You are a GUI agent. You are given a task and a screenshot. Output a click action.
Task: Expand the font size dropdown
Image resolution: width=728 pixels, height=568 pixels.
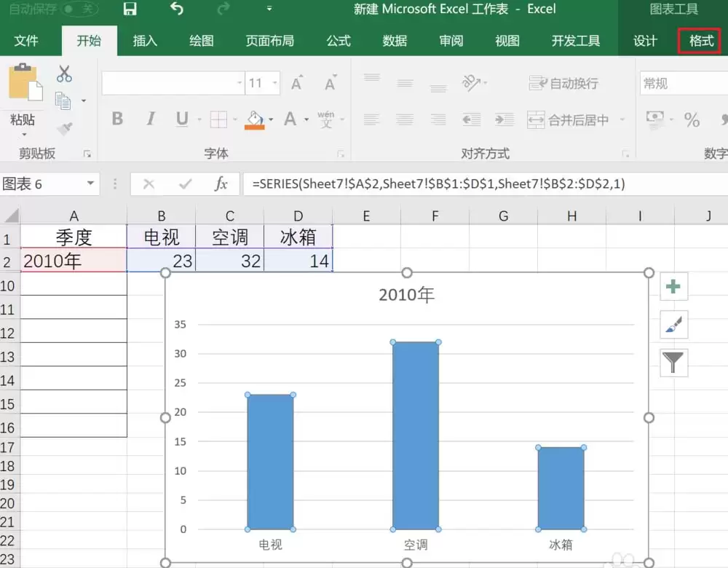275,83
